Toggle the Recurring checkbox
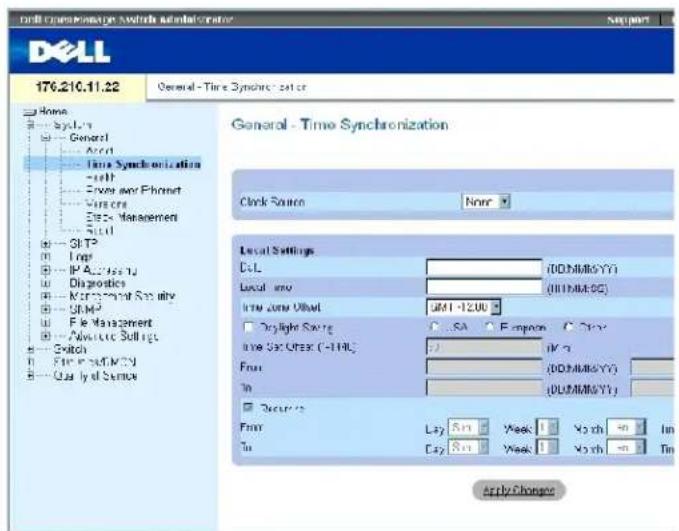Viewport: 679px width, 531px height. [248, 407]
